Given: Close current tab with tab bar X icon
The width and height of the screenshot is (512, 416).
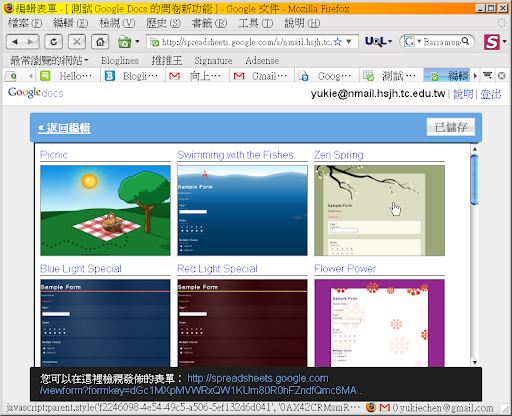Looking at the screenshot, I should click(501, 76).
